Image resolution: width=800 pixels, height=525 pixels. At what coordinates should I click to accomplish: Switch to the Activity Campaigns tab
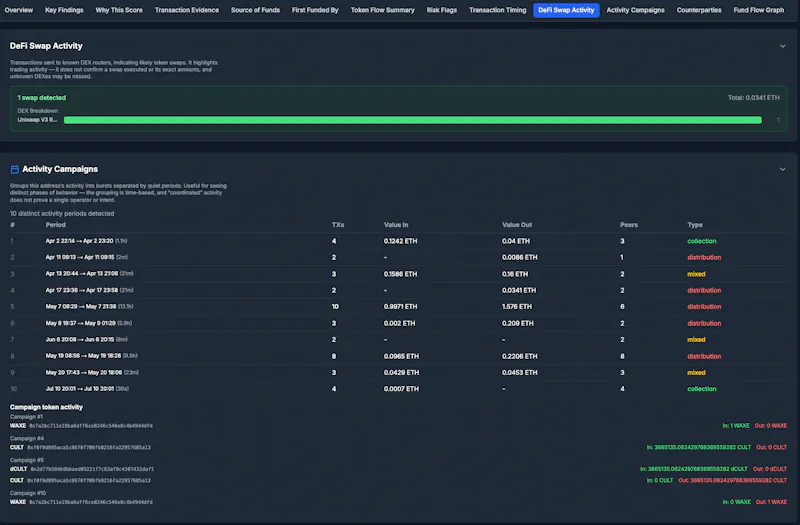coord(635,10)
